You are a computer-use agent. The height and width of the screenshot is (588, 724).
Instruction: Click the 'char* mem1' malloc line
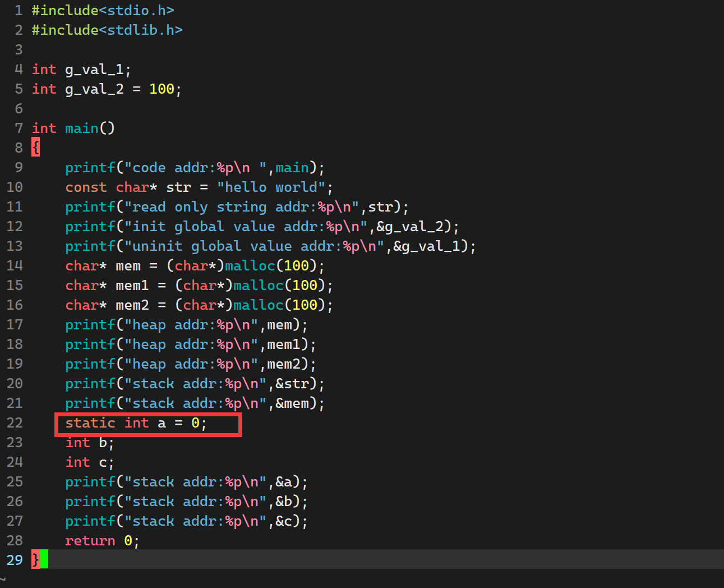199,286
